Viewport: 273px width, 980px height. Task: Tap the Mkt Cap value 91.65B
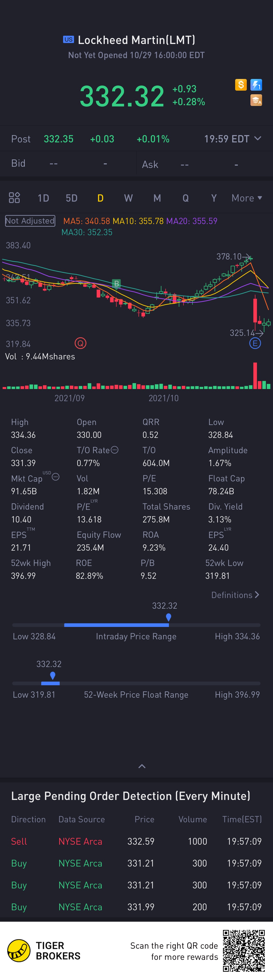pos(24,491)
